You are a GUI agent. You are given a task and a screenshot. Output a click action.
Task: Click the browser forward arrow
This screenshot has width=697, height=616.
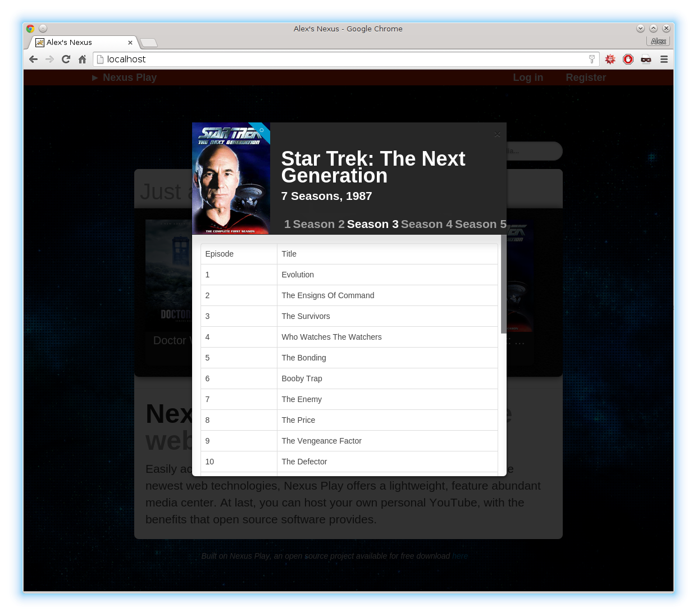click(49, 60)
